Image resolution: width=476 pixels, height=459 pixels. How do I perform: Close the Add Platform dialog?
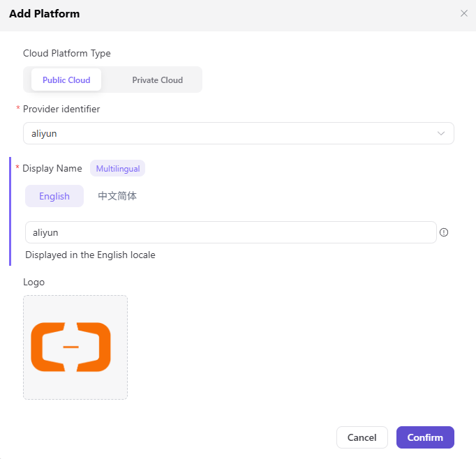(463, 13)
